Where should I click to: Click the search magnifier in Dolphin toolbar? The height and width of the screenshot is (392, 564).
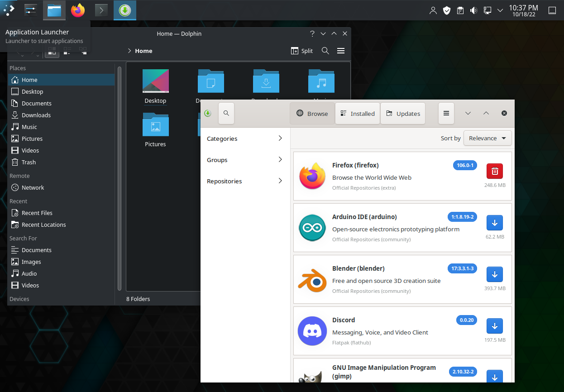[325, 51]
